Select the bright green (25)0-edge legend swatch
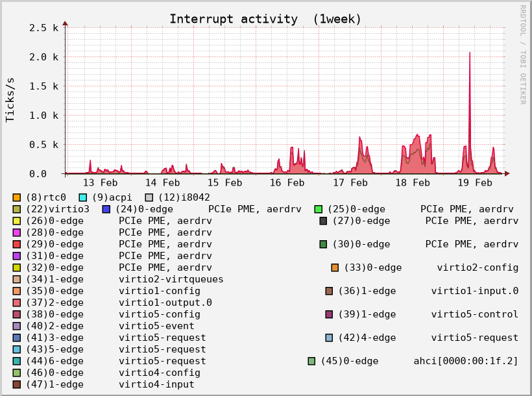The image size is (532, 396). tap(319, 209)
